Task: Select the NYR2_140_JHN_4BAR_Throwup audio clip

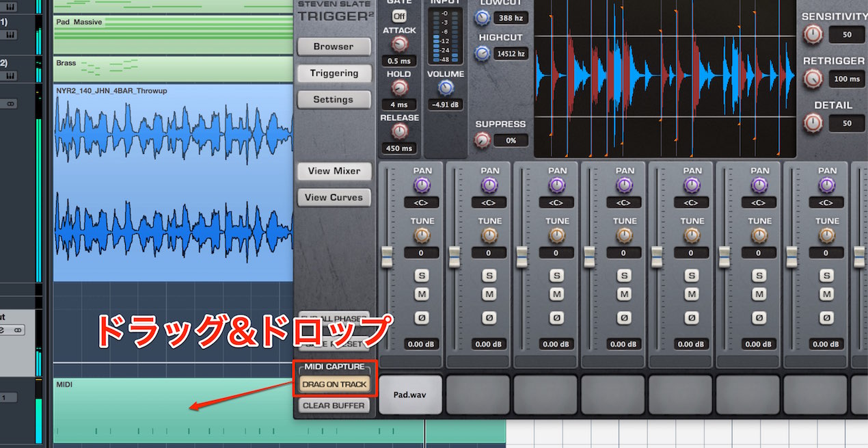Action: 174,183
